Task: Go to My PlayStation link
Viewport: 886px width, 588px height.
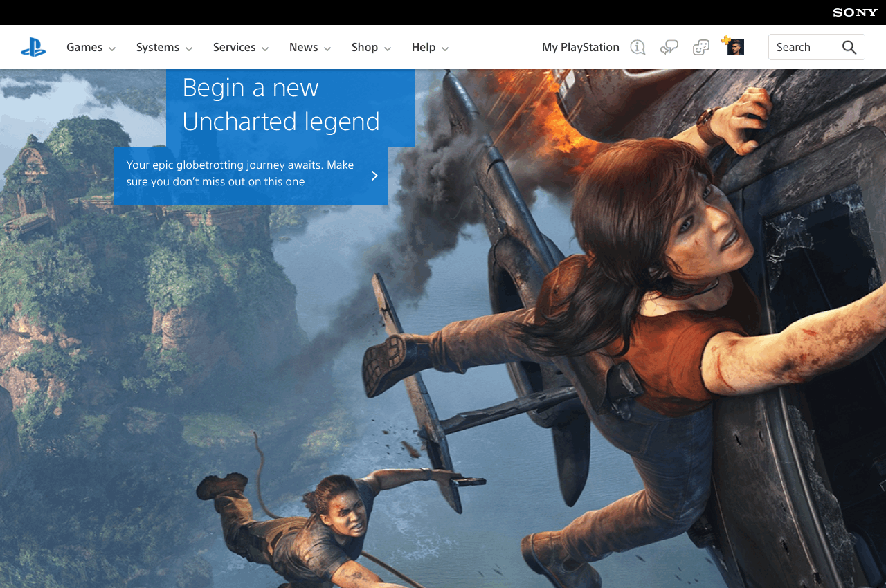Action: point(581,47)
